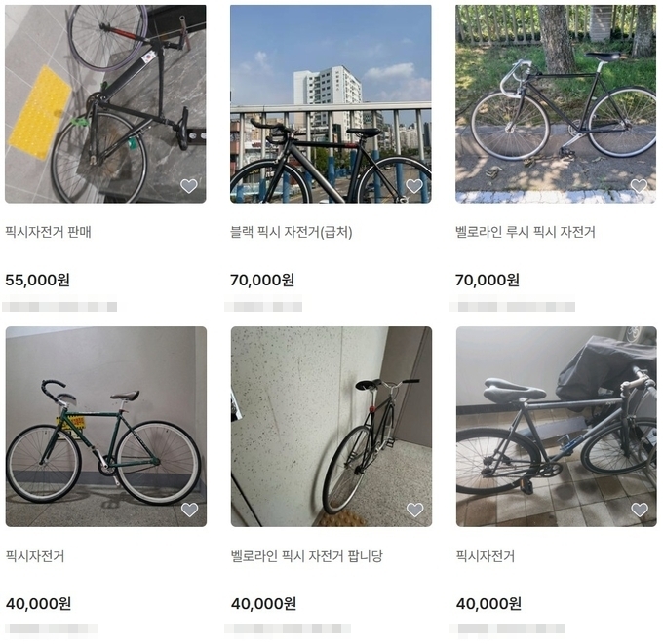663x644 pixels.
Task: Open the 픽시자전거 판매 listing title
Action: tap(48, 232)
